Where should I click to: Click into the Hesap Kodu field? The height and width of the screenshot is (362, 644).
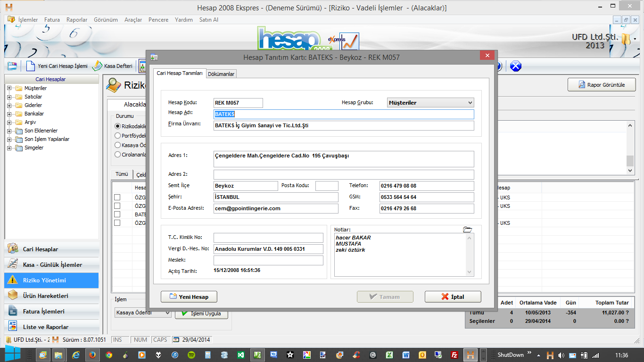pyautogui.click(x=238, y=103)
